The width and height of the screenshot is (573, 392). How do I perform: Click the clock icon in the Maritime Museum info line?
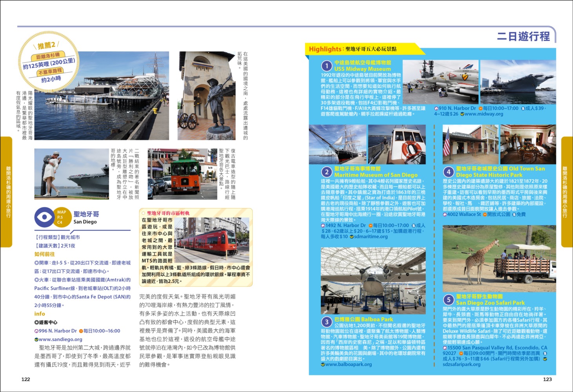(370, 226)
